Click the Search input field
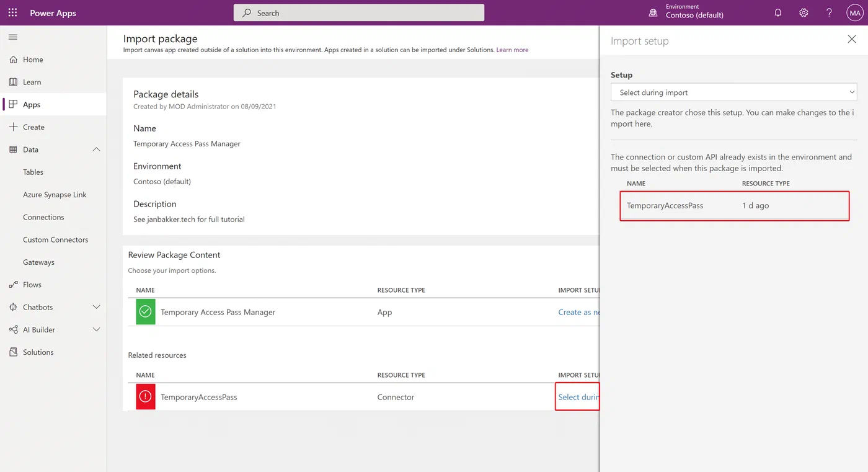Image resolution: width=868 pixels, height=472 pixels. coord(358,12)
